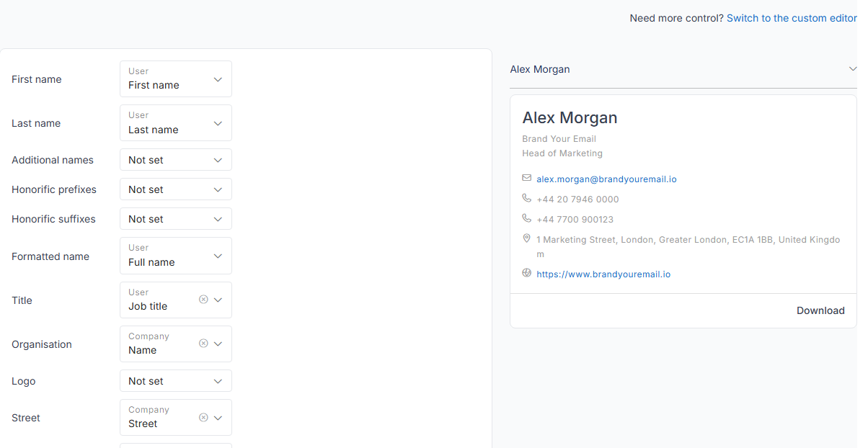The width and height of the screenshot is (868, 448).
Task: Click the Organisation label
Action: point(42,344)
